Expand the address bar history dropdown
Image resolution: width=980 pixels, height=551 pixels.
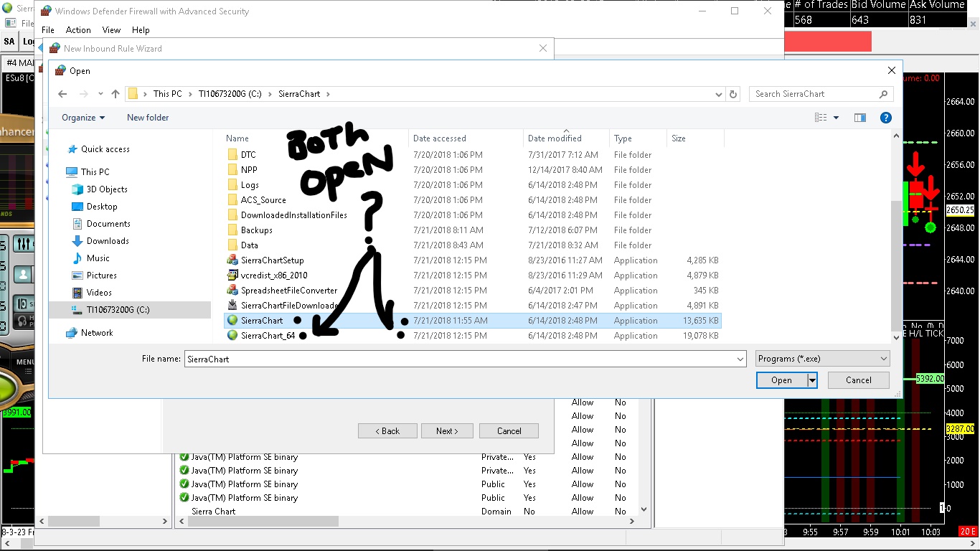[x=719, y=94]
